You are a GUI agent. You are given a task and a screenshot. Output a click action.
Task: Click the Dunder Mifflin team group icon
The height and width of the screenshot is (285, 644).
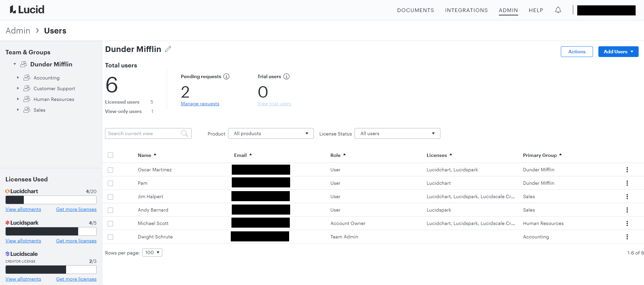[23, 64]
